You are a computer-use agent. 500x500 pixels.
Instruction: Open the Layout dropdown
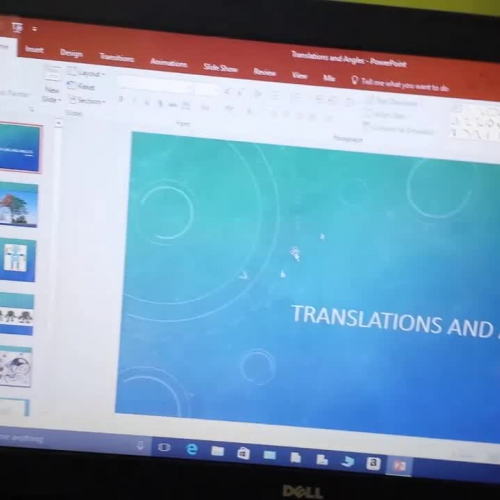(x=86, y=73)
